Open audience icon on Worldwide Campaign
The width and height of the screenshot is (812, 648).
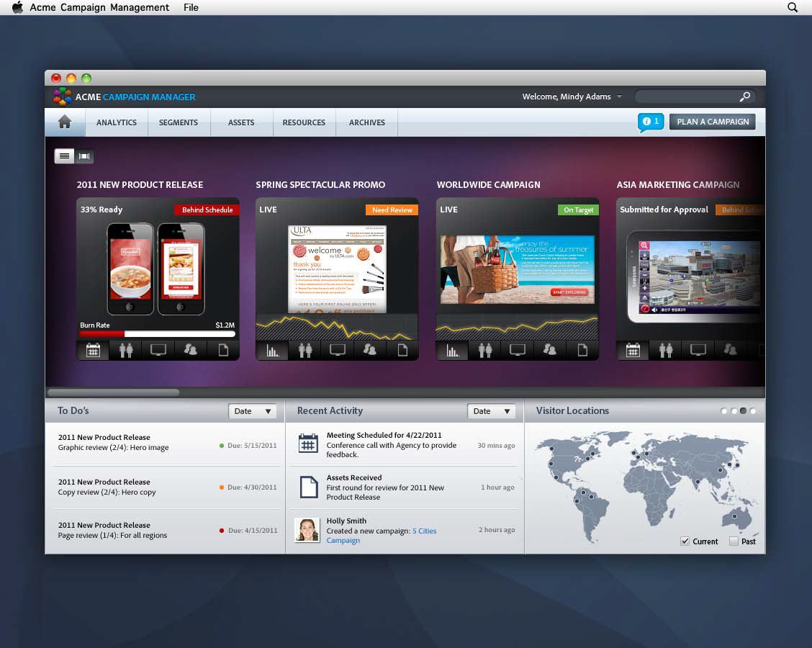tap(485, 351)
